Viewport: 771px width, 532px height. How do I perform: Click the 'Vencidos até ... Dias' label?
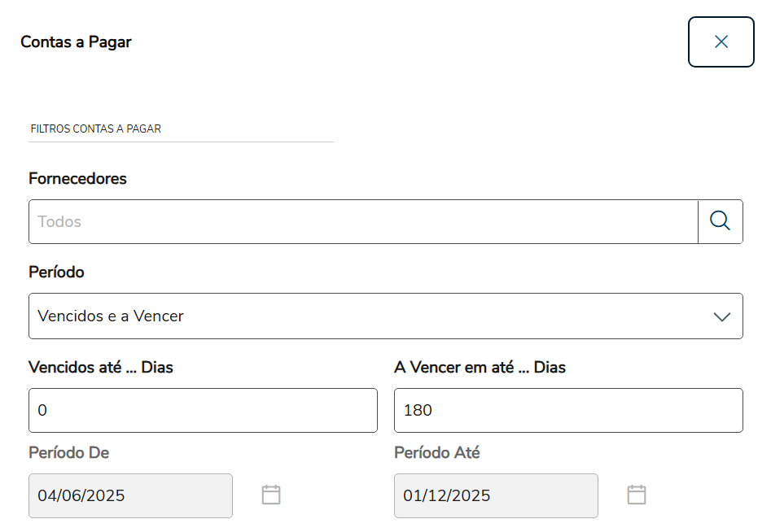[101, 367]
